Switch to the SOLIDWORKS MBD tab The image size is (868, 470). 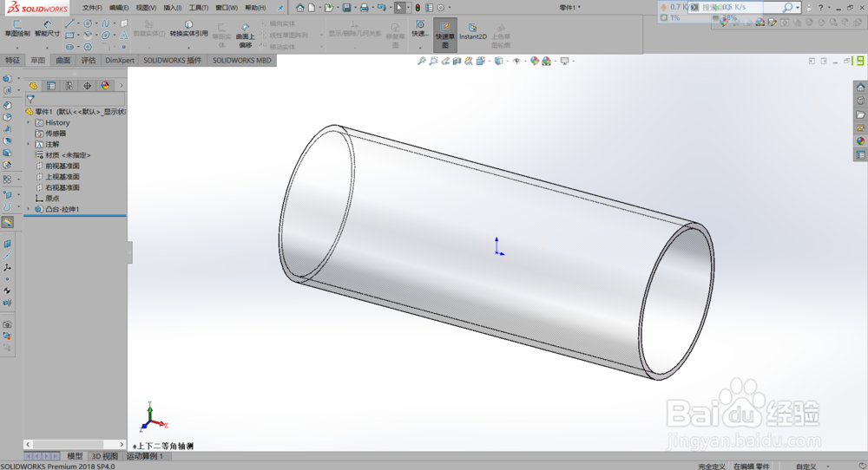pyautogui.click(x=242, y=61)
